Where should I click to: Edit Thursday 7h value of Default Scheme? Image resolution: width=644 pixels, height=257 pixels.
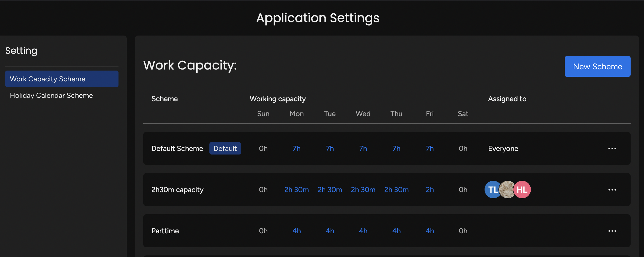tap(396, 148)
